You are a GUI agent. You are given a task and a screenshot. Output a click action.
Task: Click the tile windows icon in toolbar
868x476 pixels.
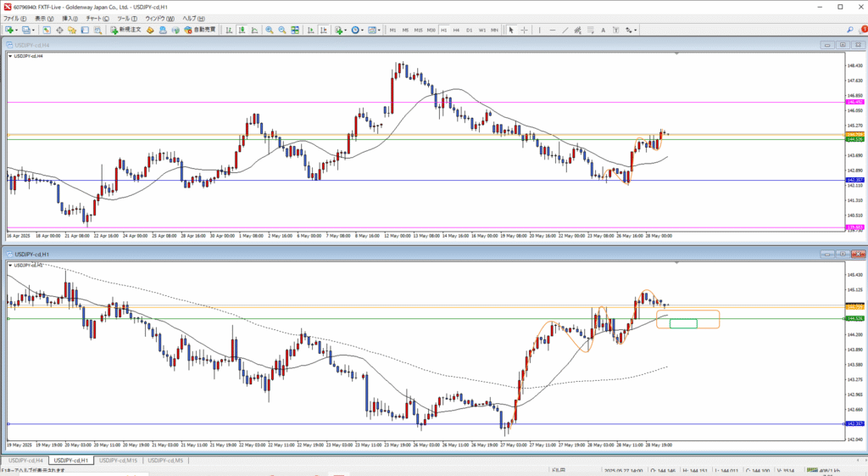pyautogui.click(x=295, y=30)
